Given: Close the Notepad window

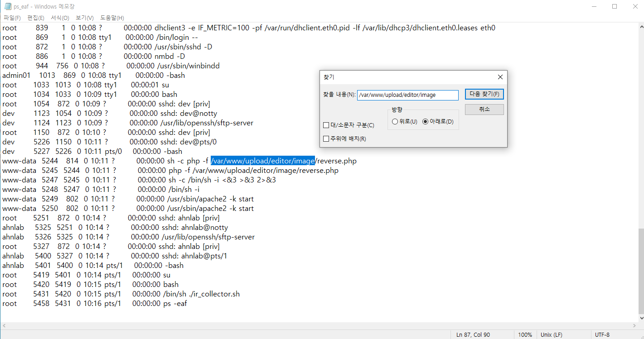Looking at the screenshot, I should point(635,6).
